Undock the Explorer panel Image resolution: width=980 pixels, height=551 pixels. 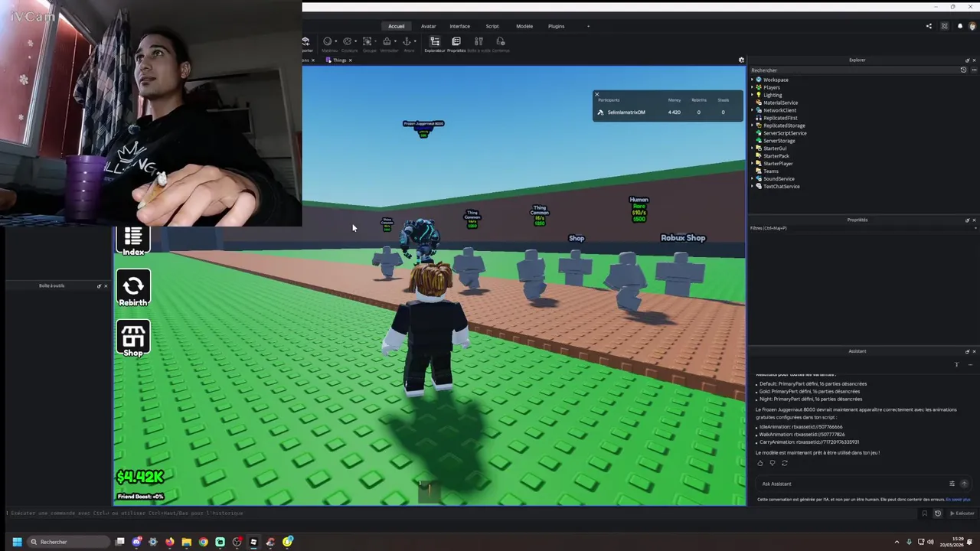click(x=967, y=60)
